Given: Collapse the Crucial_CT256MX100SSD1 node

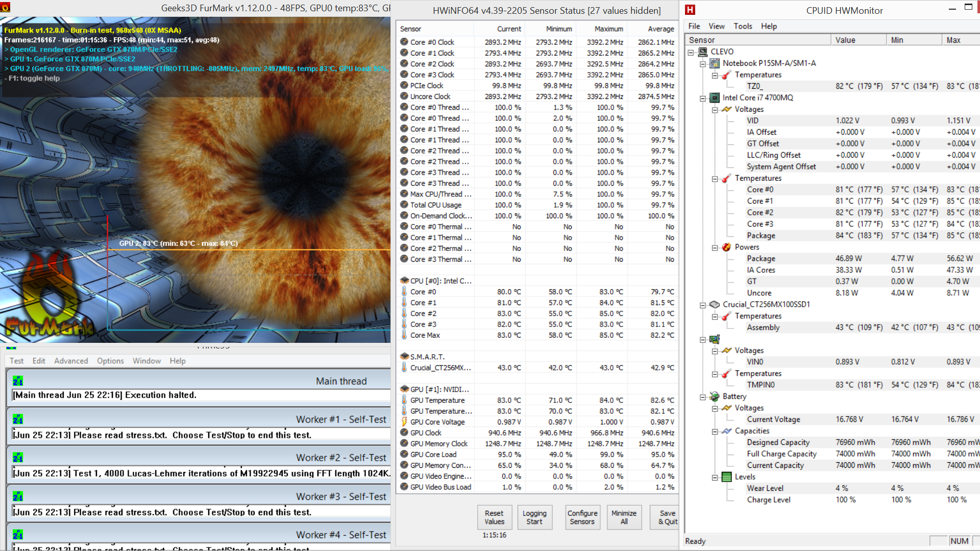Looking at the screenshot, I should 703,305.
